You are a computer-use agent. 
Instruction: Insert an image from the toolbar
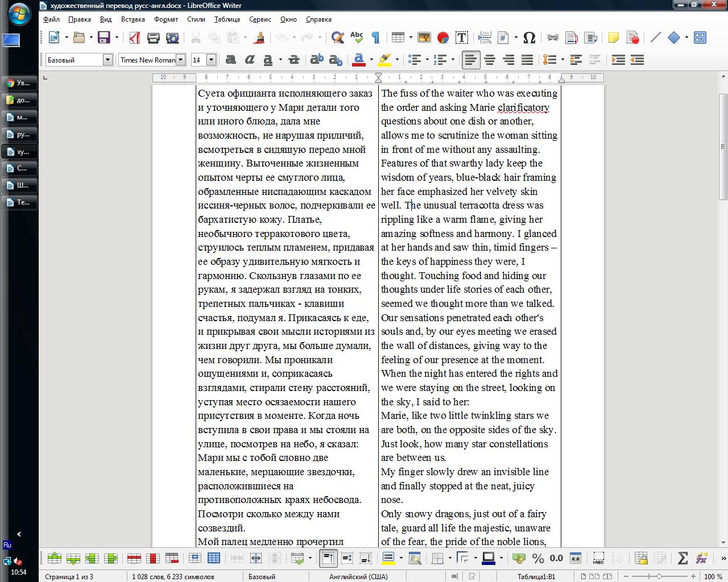coord(424,38)
